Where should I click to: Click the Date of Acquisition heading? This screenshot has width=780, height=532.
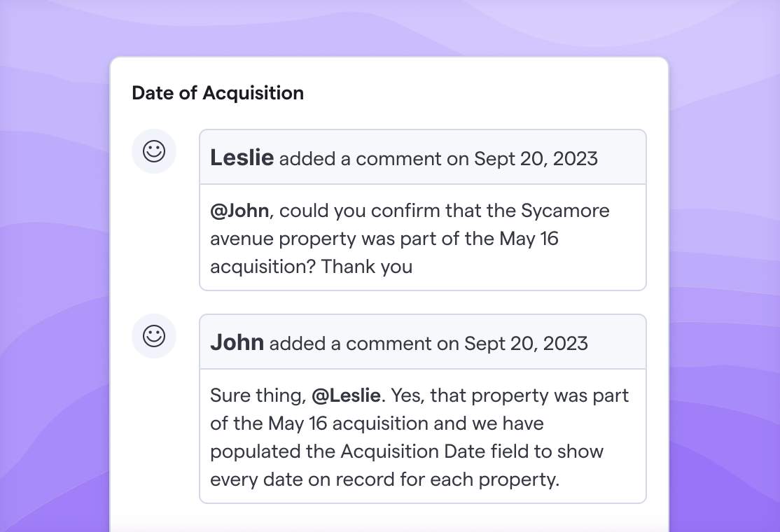pyautogui.click(x=218, y=93)
